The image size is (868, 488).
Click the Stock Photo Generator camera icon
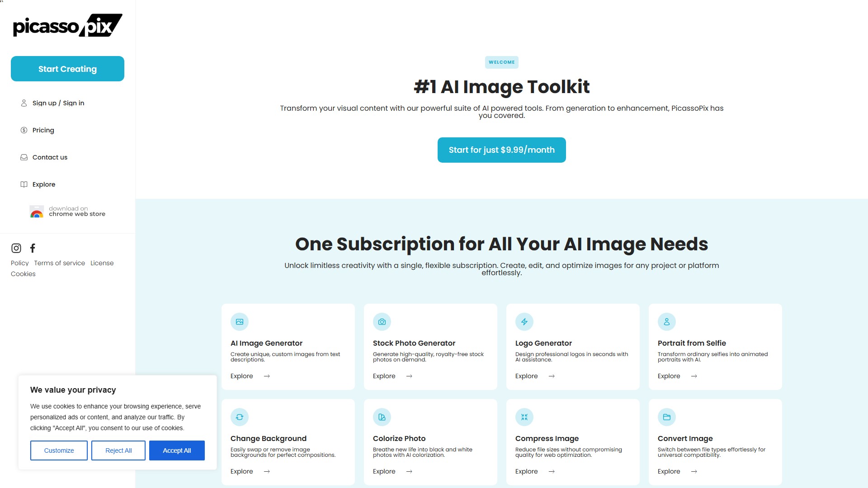pos(382,322)
